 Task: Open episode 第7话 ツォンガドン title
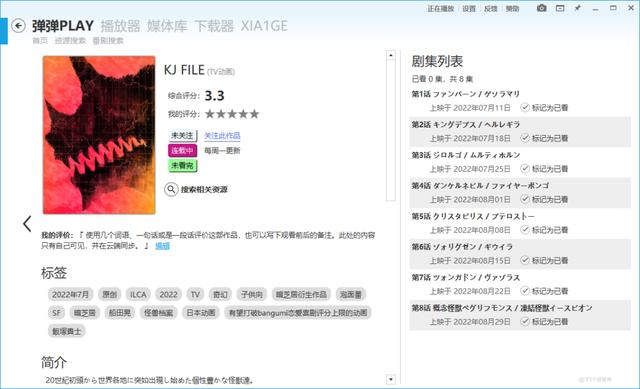466,278
